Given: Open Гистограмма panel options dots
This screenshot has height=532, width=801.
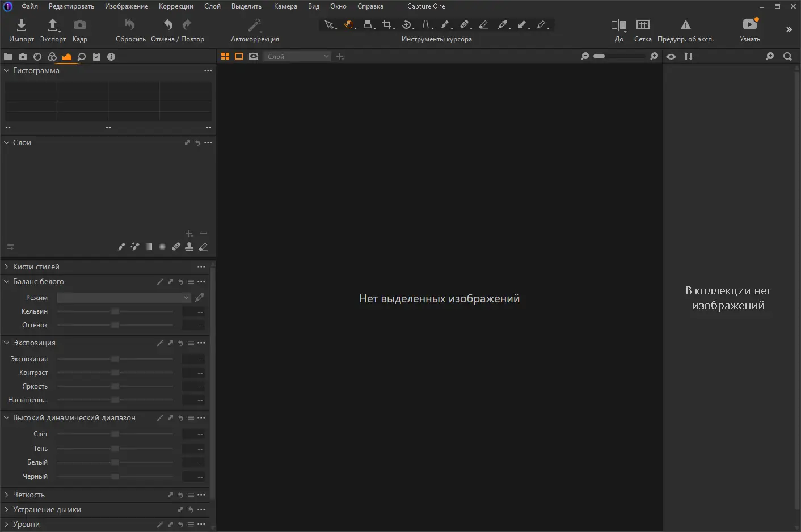Looking at the screenshot, I should tap(208, 71).
